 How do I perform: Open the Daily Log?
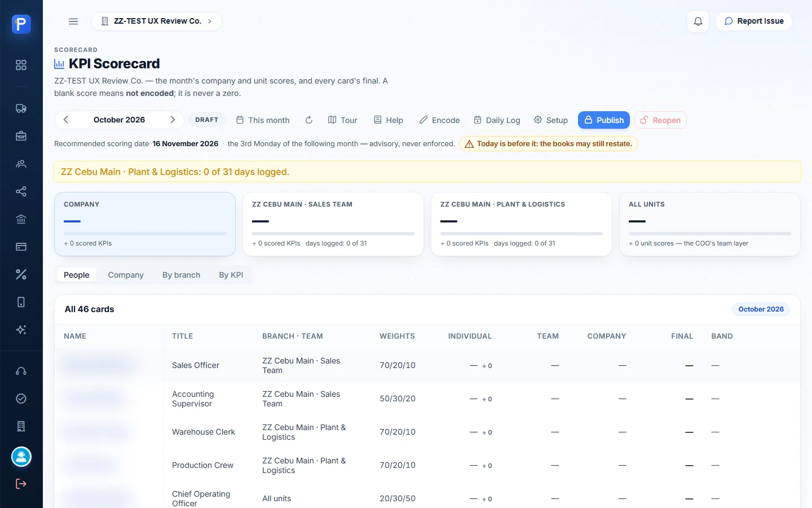click(x=497, y=120)
